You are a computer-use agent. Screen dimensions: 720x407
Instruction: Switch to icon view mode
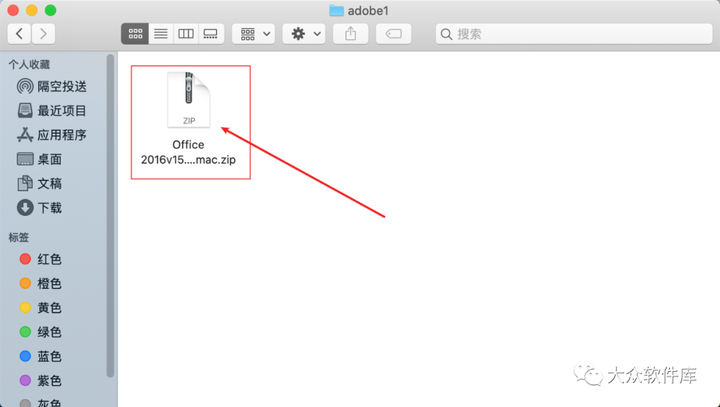[x=135, y=34]
